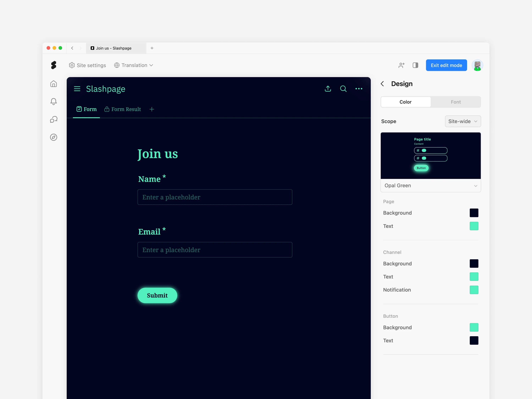
Task: Change the Channel Text color swatch
Action: (474, 277)
